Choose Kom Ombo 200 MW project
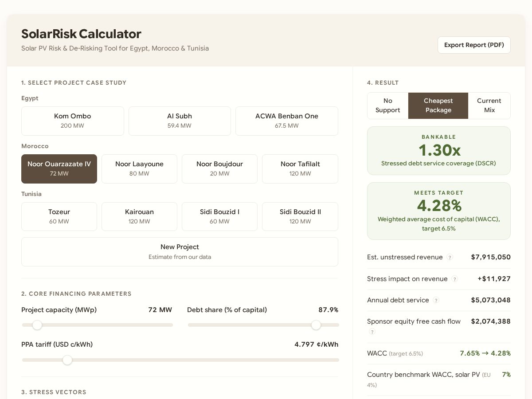The height and width of the screenshot is (399, 532). [x=73, y=121]
